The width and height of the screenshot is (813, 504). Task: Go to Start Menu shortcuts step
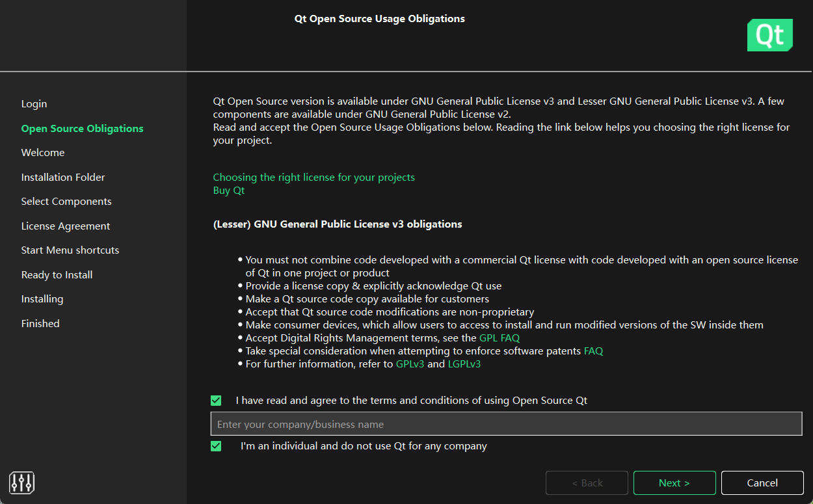(70, 250)
